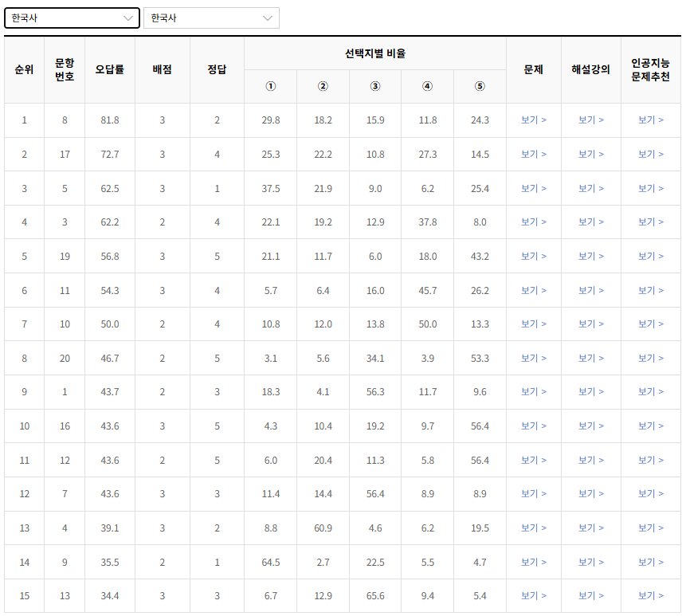Click the 순위 column header
Image resolution: width=682 pixels, height=616 pixels.
[23, 69]
